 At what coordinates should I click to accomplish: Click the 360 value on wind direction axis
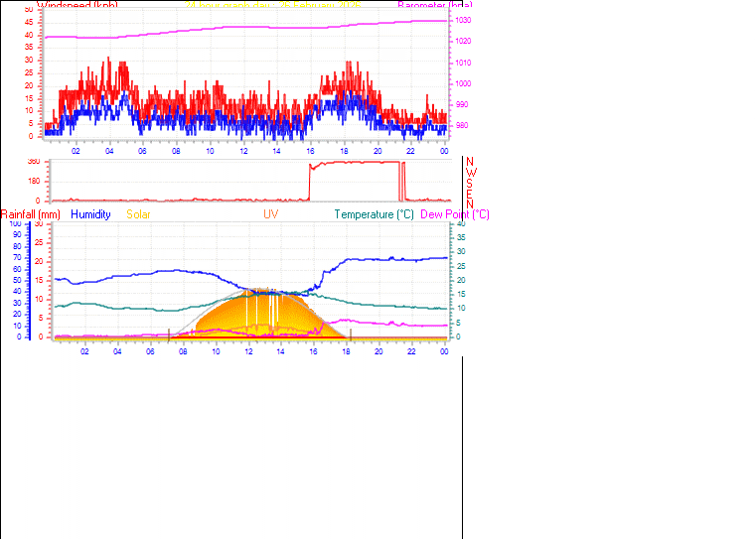click(x=34, y=161)
